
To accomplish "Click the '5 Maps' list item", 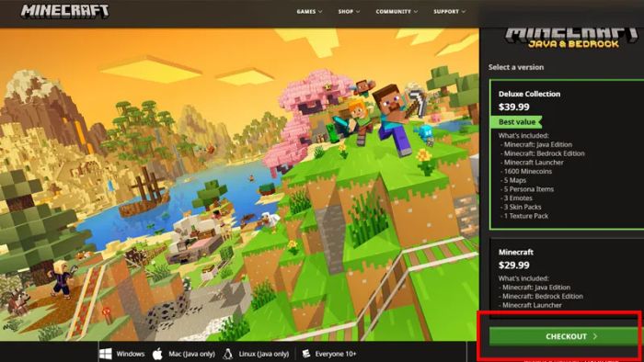I will [514, 180].
